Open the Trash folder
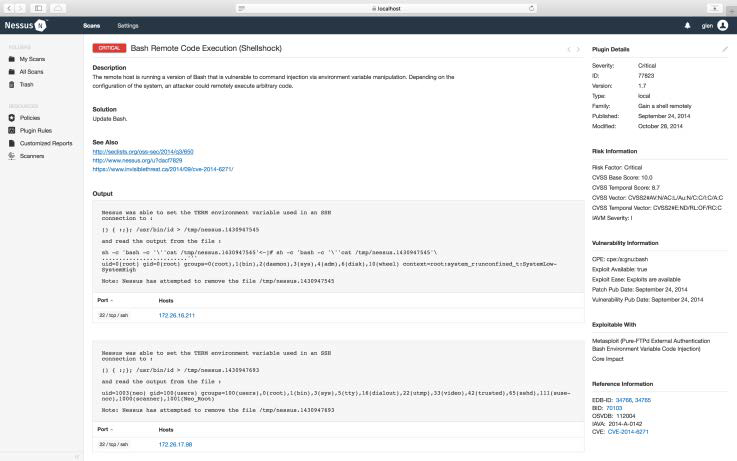 (26, 85)
